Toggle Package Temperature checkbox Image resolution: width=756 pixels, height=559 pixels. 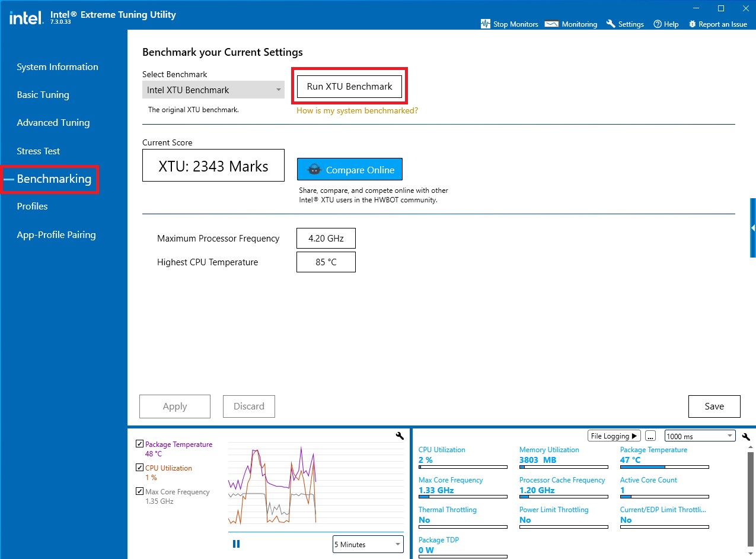(x=139, y=444)
